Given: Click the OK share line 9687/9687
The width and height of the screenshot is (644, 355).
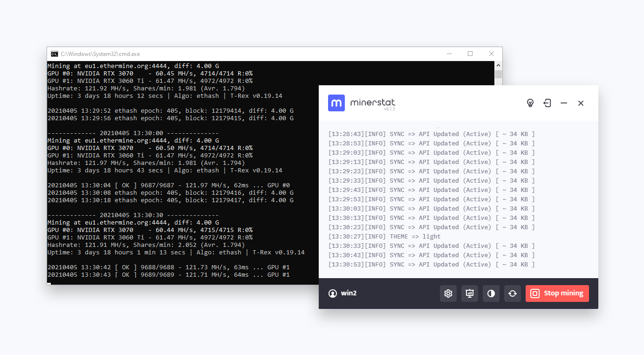Looking at the screenshot, I should coord(169,185).
